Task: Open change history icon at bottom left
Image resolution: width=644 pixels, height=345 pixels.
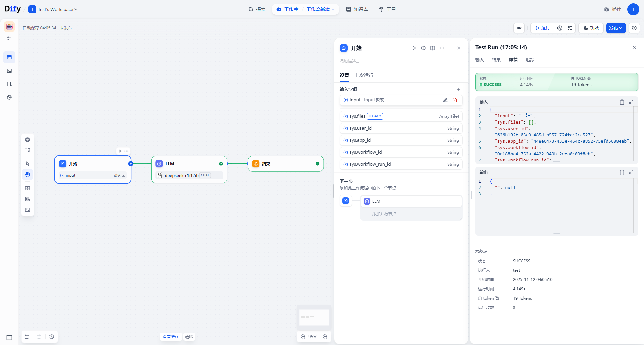Action: click(52, 337)
